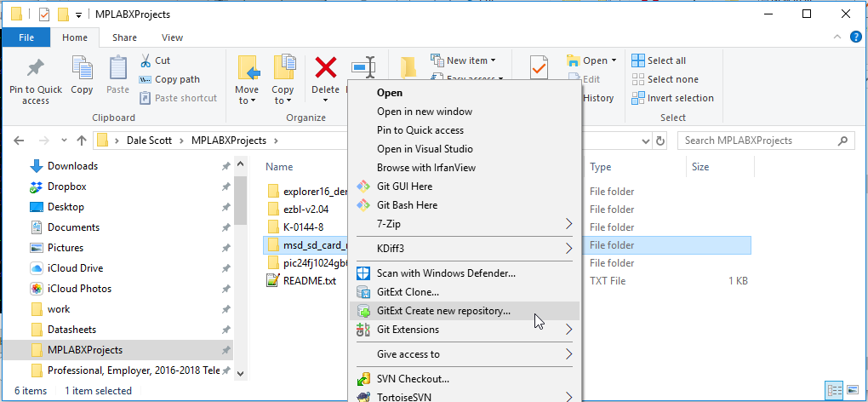Image resolution: width=868 pixels, height=402 pixels.
Task: Click the Git Bash Here icon
Action: (x=363, y=205)
